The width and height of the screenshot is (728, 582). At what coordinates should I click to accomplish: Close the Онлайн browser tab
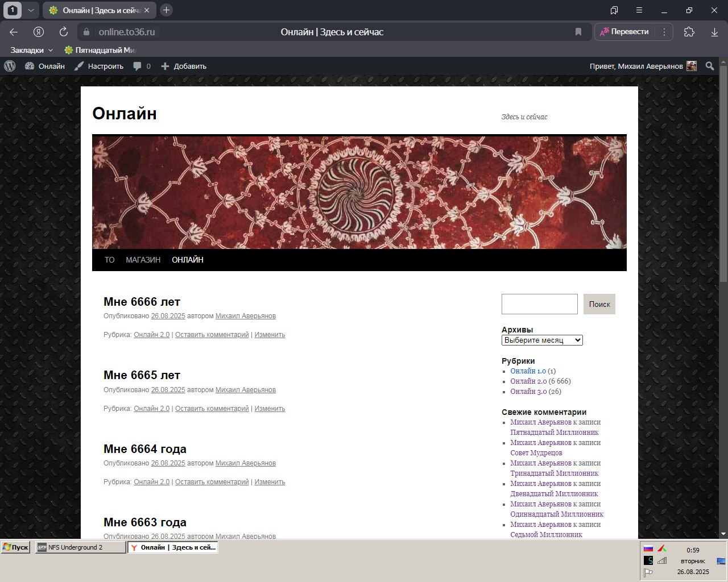147,10
